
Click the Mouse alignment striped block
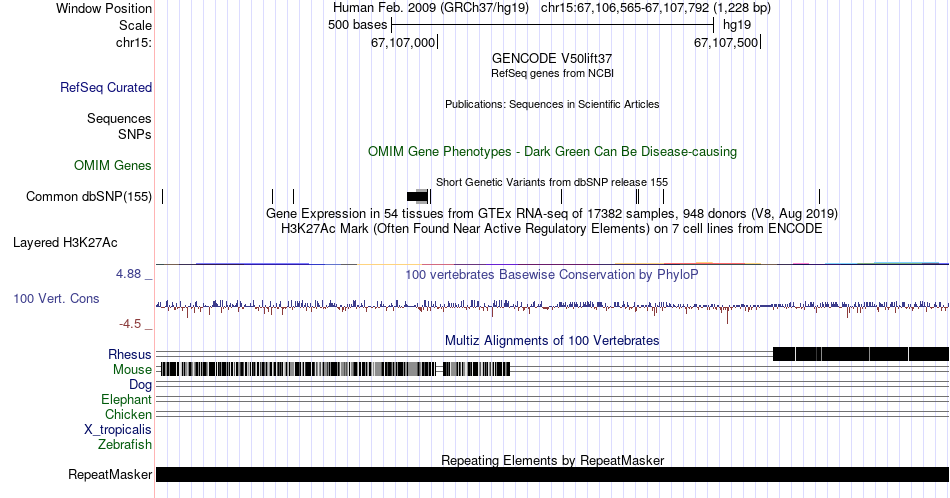(335, 369)
